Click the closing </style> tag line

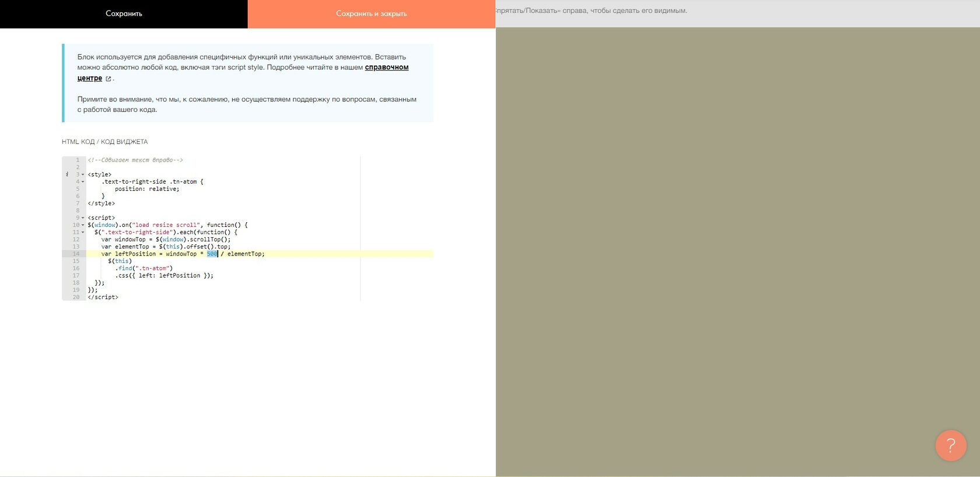(x=101, y=204)
